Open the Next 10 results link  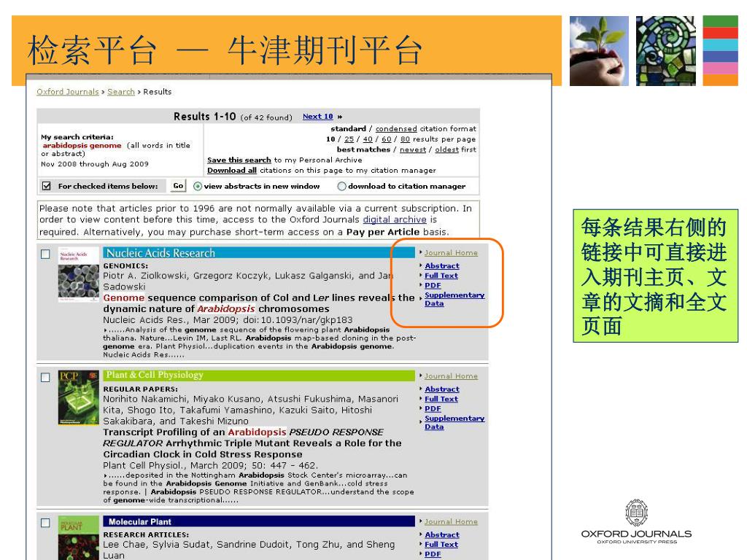318,117
